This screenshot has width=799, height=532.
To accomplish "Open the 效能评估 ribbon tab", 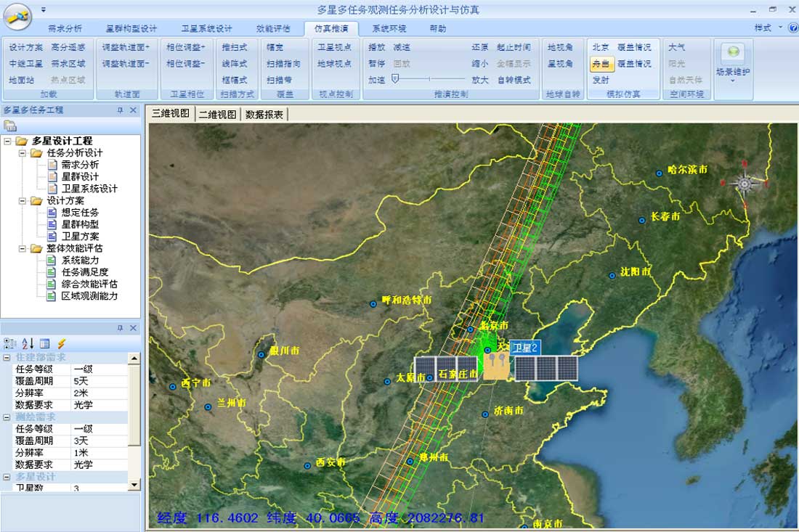I will pyautogui.click(x=273, y=28).
